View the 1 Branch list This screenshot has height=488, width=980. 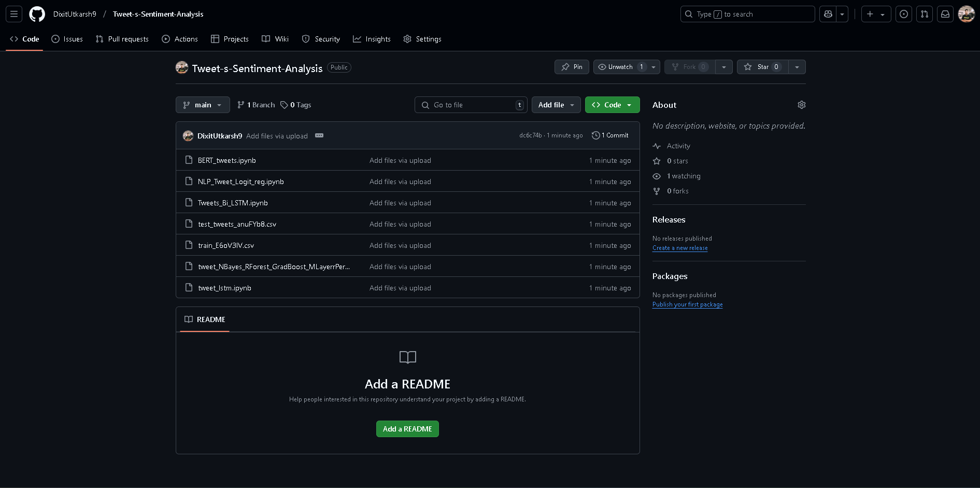[256, 105]
